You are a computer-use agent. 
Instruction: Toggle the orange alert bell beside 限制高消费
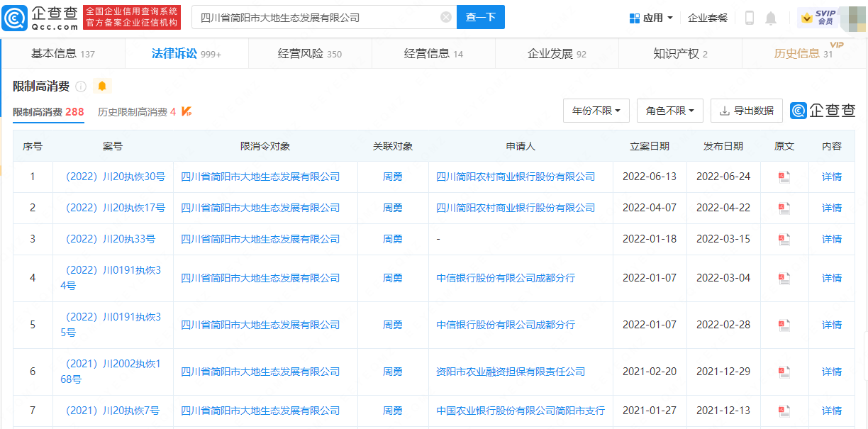tap(102, 87)
